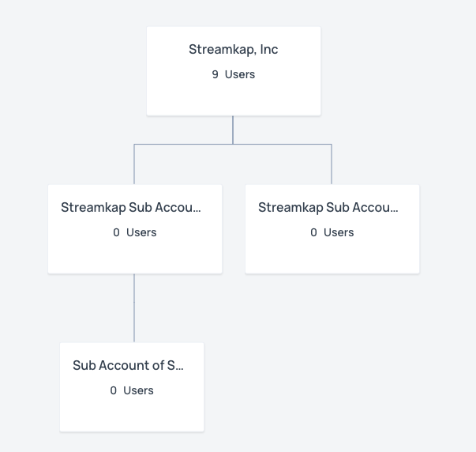Click the "Users" label in Sub Account of S... card
Image resolution: width=476 pixels, height=452 pixels.
point(138,390)
